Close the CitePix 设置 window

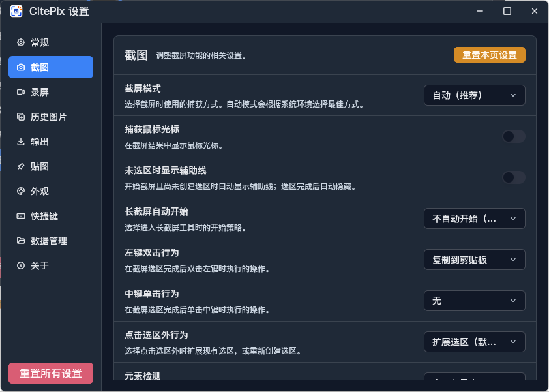[x=534, y=11]
